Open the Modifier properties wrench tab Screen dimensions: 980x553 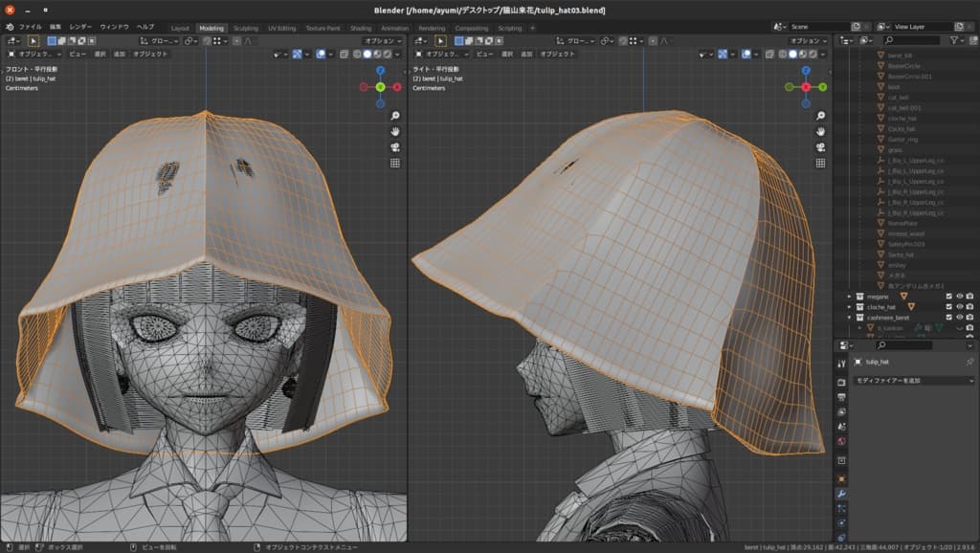841,494
